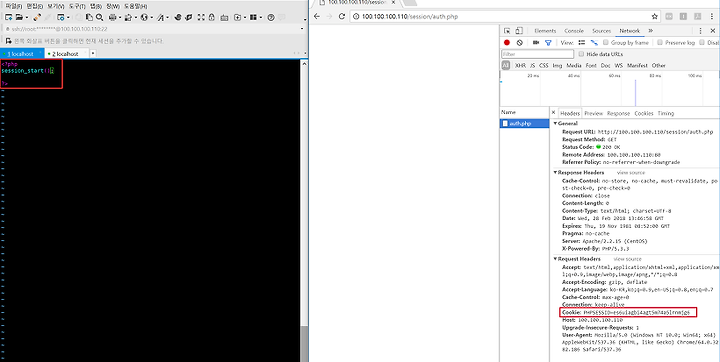
Task: Toggle the DevTools device toolbar icon
Action: tap(519, 31)
